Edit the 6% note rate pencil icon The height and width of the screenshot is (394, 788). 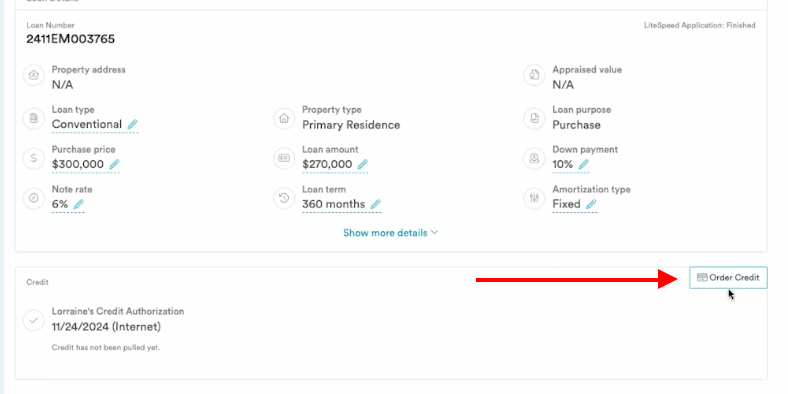pyautogui.click(x=78, y=204)
